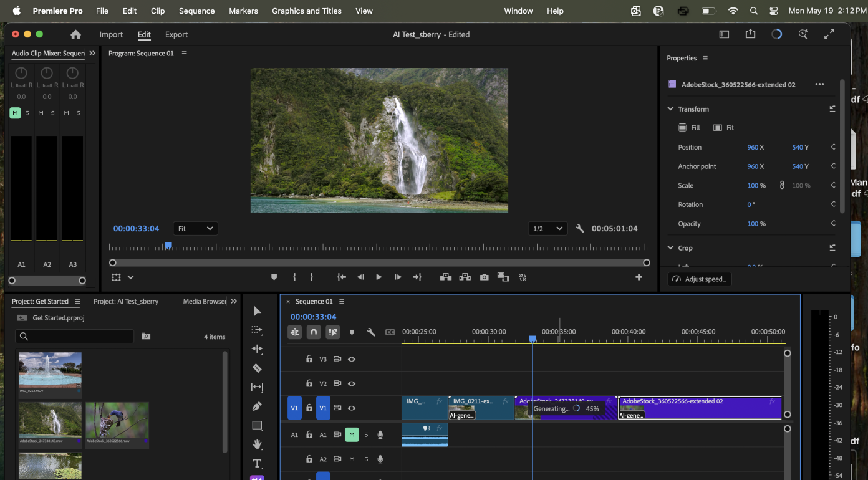Collapse the Crop section

(x=671, y=248)
